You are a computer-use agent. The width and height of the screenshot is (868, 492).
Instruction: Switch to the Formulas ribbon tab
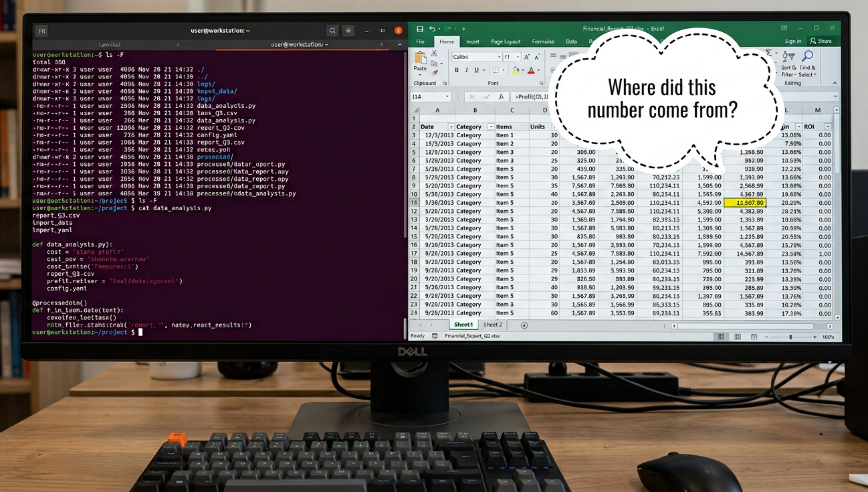point(543,42)
